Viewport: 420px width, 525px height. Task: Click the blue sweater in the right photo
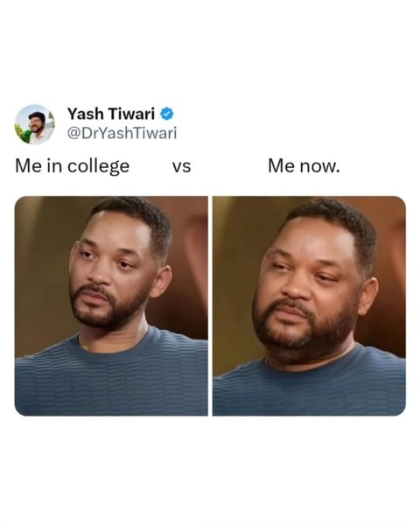coord(309,385)
